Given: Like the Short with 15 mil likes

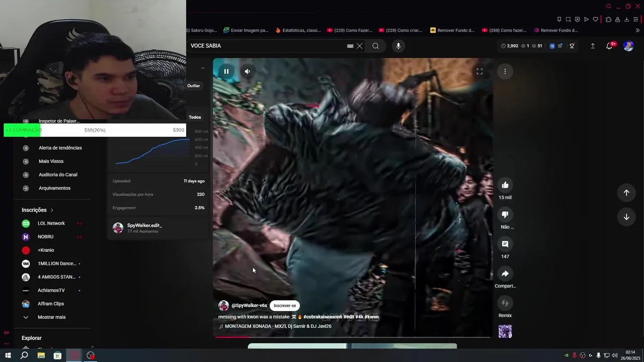Looking at the screenshot, I should pyautogui.click(x=505, y=185).
